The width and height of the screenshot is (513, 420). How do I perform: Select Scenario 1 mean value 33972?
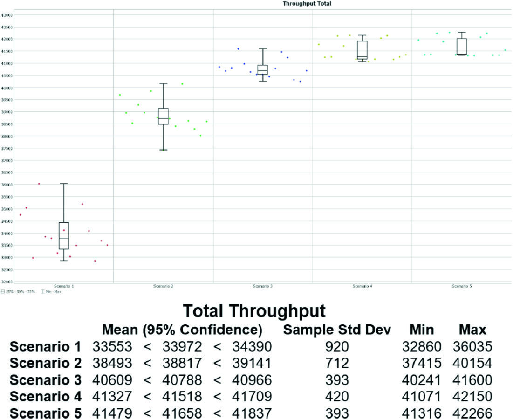(182, 347)
